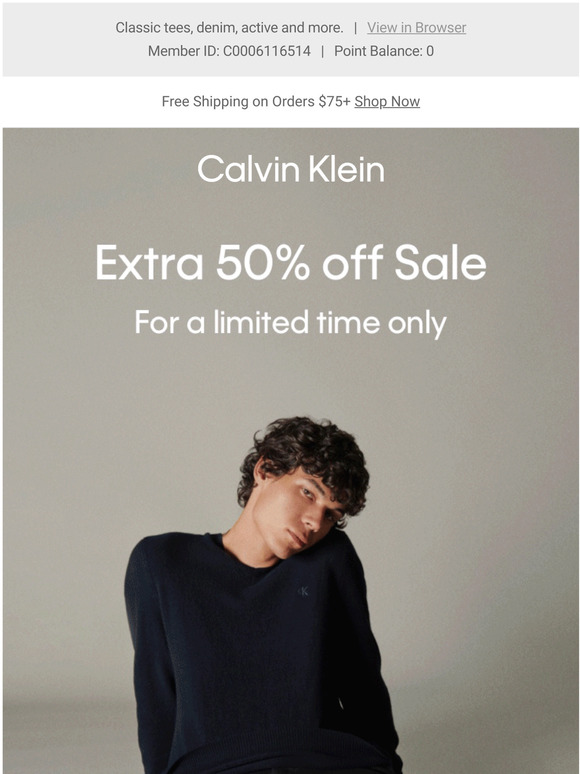The width and height of the screenshot is (580, 774).
Task: Click the Calvin Klein logo wordmark
Action: (291, 169)
